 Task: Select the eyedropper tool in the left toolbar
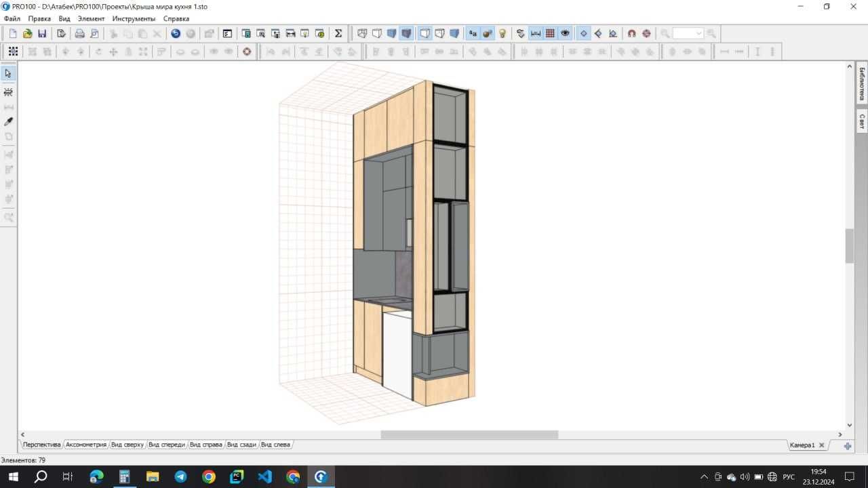pos(9,121)
